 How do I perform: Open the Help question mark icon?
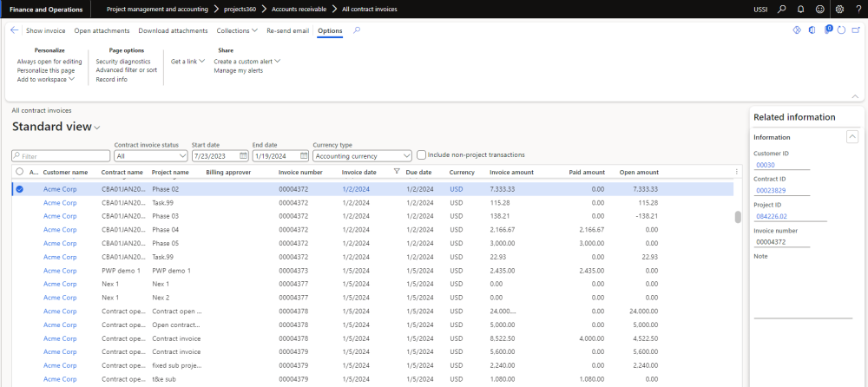[x=858, y=9]
